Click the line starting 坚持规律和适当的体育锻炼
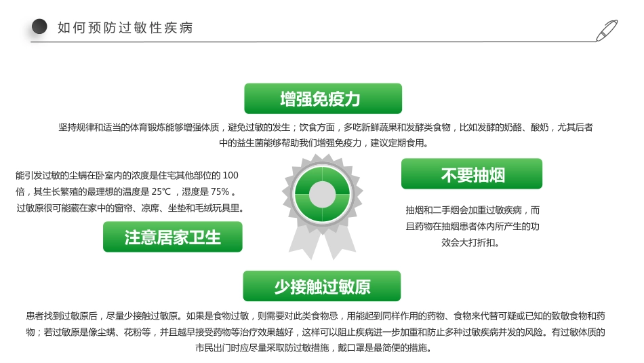644x363 pixels. pos(325,128)
